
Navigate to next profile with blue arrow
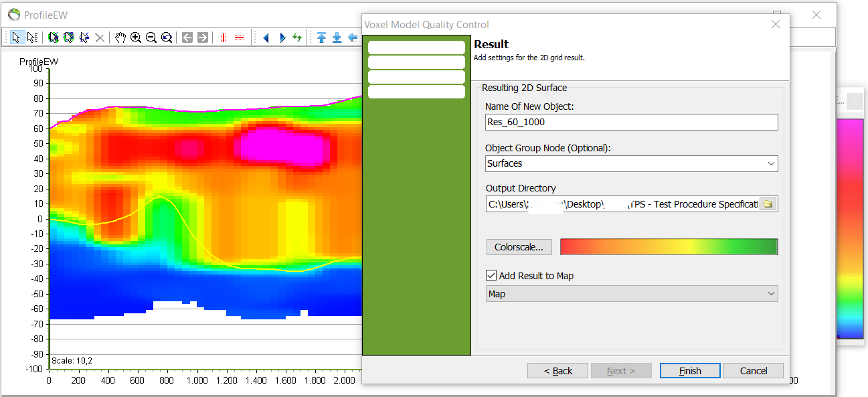(x=282, y=37)
